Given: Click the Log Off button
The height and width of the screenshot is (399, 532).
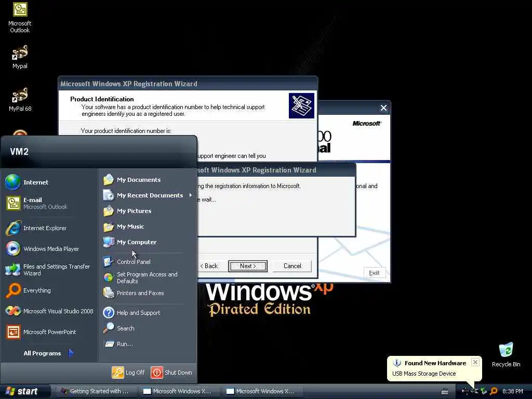Looking at the screenshot, I should pos(128,372).
